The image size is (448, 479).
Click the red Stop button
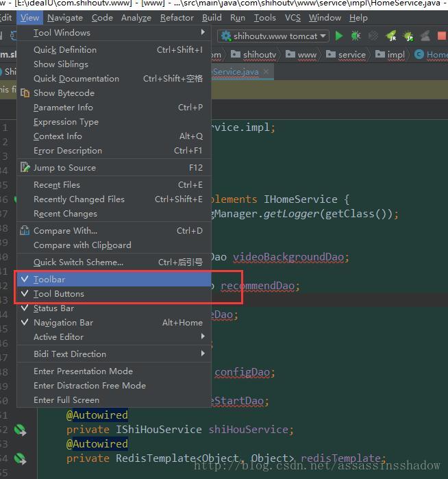click(x=443, y=36)
